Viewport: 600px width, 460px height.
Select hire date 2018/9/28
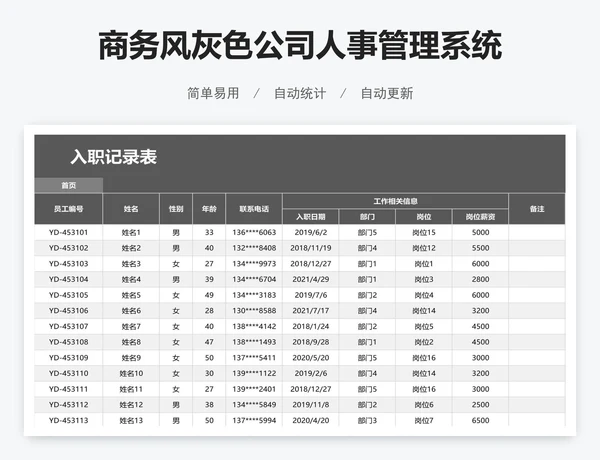311,342
